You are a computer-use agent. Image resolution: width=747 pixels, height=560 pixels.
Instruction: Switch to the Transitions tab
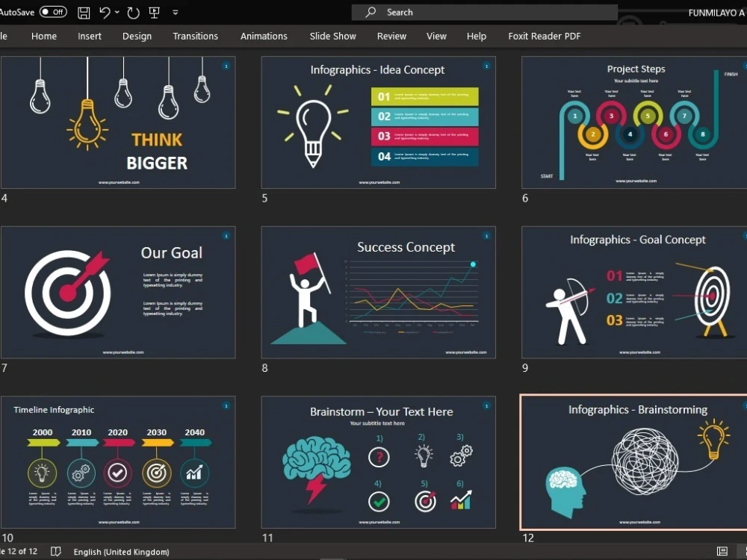point(195,36)
